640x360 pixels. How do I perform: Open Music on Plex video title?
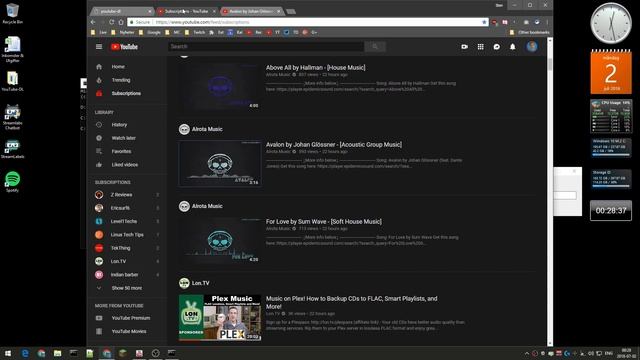click(x=351, y=302)
